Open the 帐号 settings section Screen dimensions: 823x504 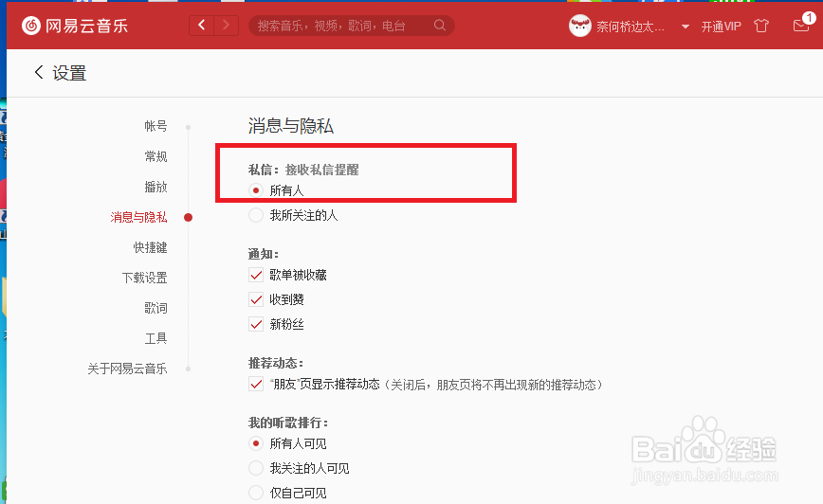pos(155,126)
